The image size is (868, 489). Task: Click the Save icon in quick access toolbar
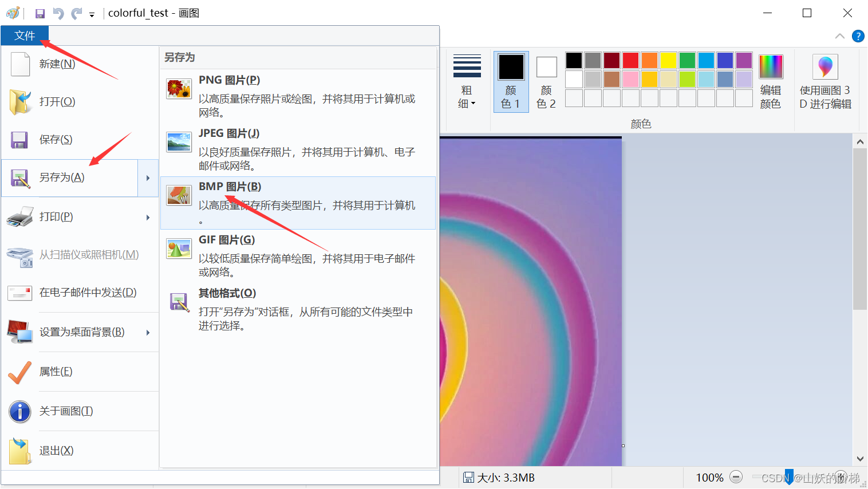tap(40, 13)
